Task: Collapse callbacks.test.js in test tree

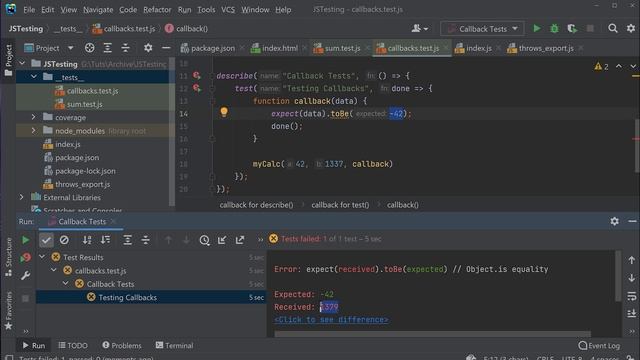Action: (x=54, y=270)
